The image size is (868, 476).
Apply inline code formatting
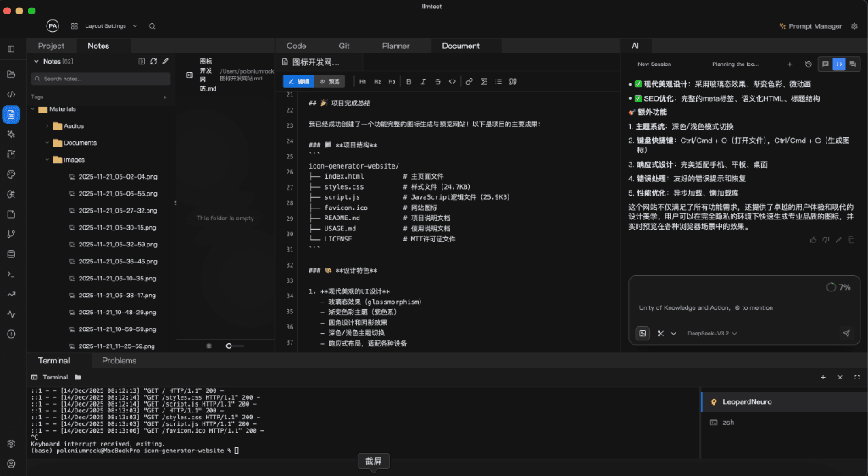[x=453, y=81]
